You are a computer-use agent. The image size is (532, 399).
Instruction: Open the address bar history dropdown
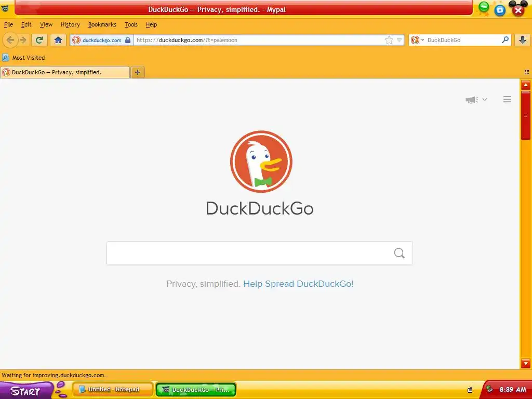[400, 40]
